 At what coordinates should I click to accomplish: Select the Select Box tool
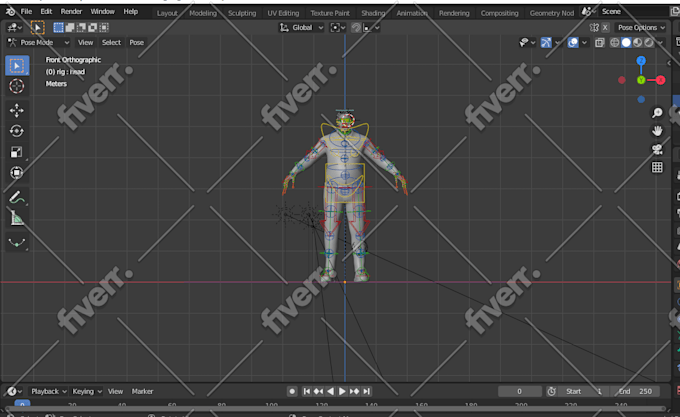[x=17, y=66]
